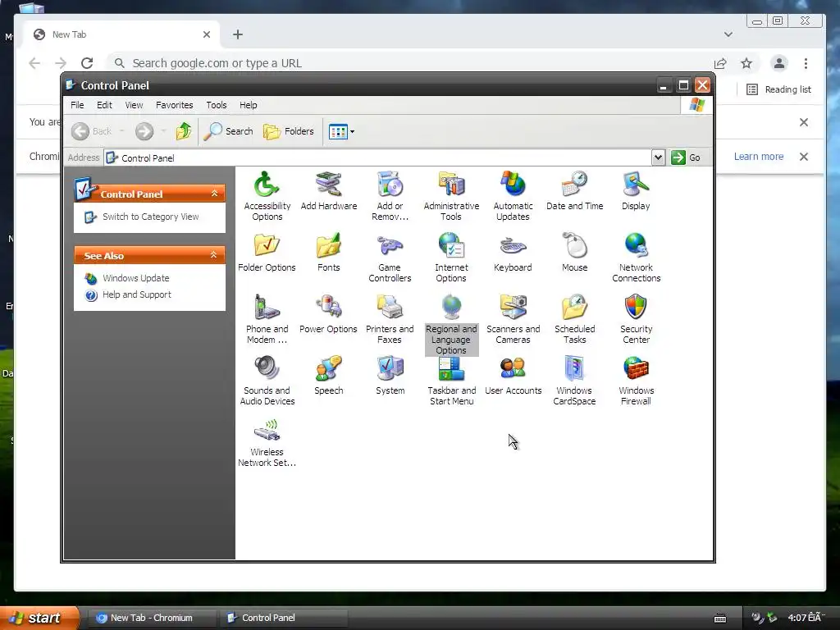Open Windows Firewall icon
Image resolution: width=840 pixels, height=630 pixels.
pos(636,381)
